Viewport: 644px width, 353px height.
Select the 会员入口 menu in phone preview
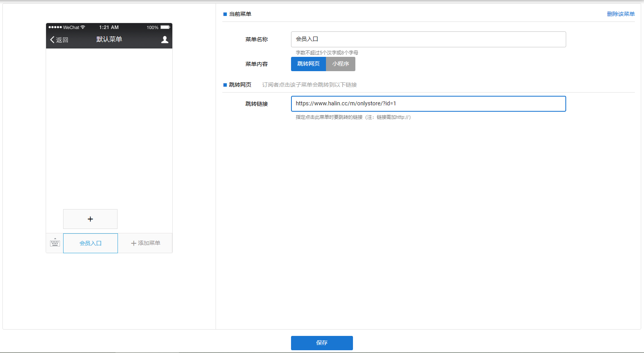(x=91, y=243)
